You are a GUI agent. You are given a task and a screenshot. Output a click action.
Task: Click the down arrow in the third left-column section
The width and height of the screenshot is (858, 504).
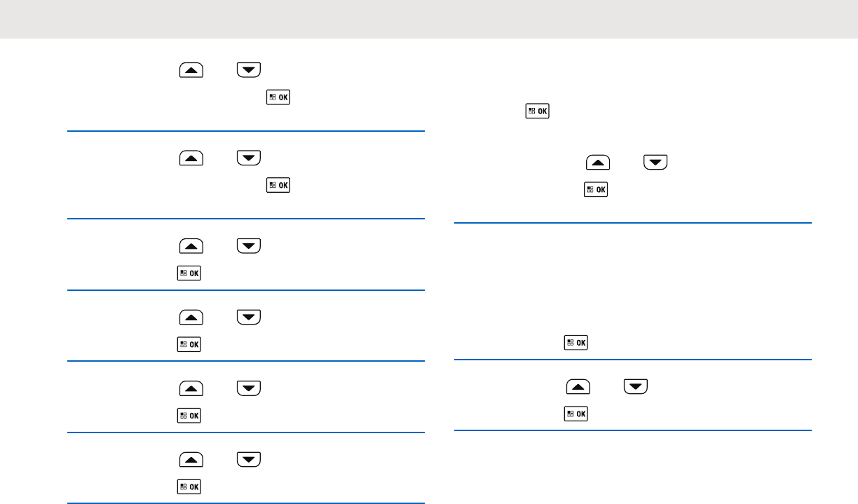point(249,245)
